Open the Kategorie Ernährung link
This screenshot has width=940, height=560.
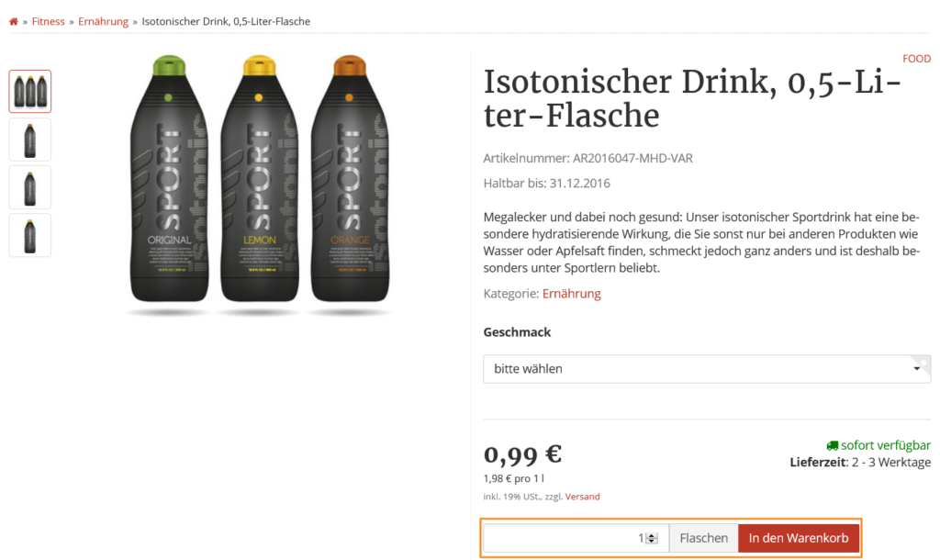(571, 294)
